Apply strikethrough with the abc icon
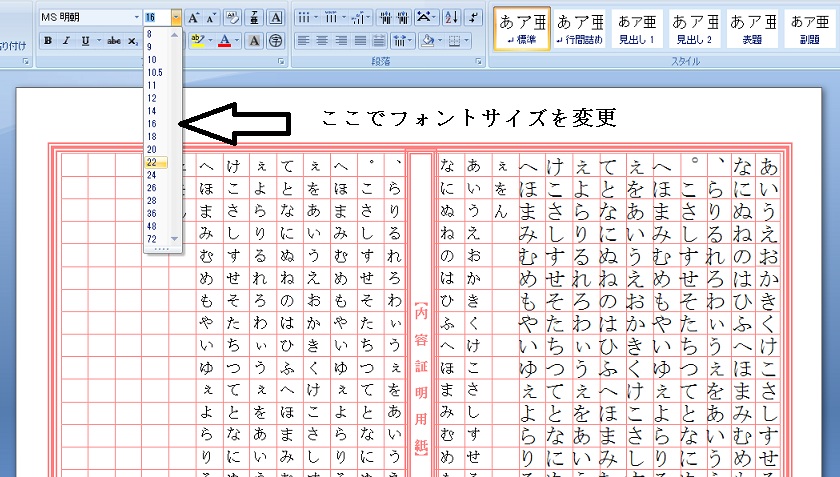Image resolution: width=840 pixels, height=477 pixels. (x=113, y=40)
